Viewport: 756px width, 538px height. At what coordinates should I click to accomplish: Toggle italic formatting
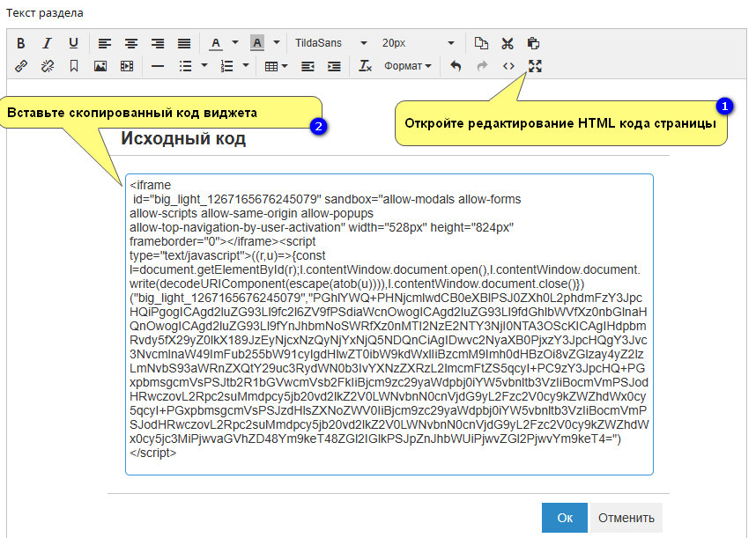coord(48,42)
